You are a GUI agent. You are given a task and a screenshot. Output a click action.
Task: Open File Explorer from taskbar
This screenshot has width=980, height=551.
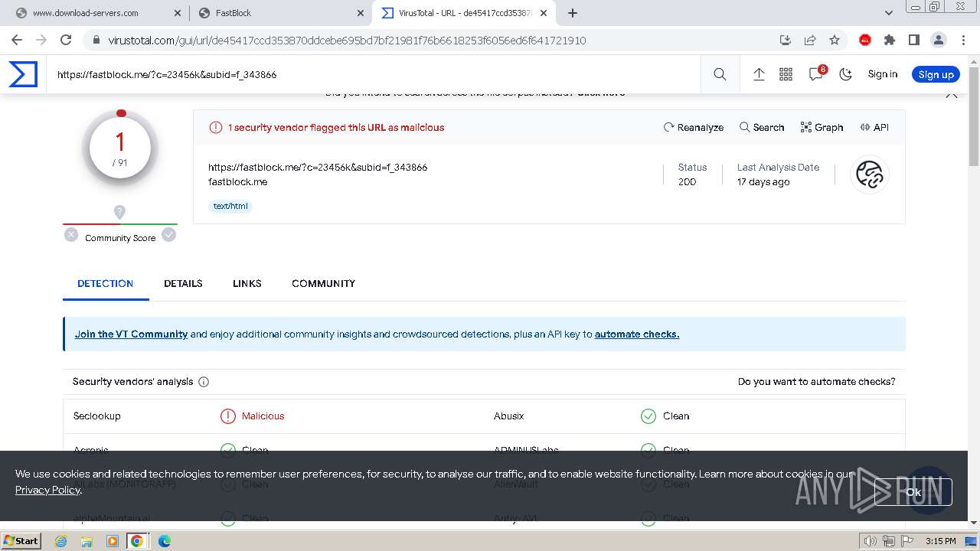(87, 541)
